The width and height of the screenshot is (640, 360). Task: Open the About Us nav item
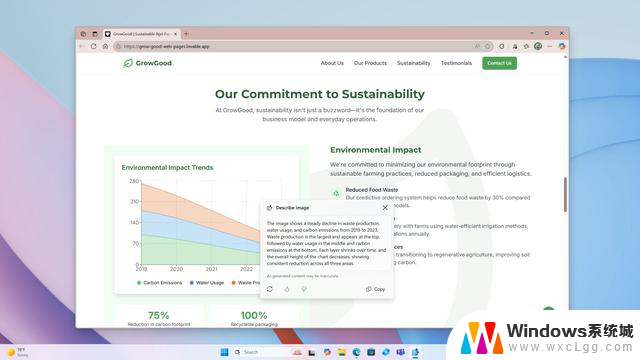click(332, 63)
